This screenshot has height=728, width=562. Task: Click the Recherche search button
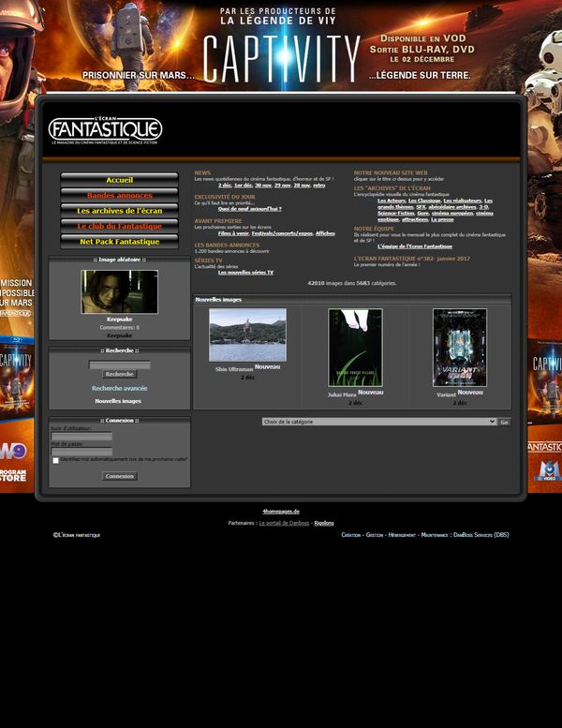[x=119, y=374]
